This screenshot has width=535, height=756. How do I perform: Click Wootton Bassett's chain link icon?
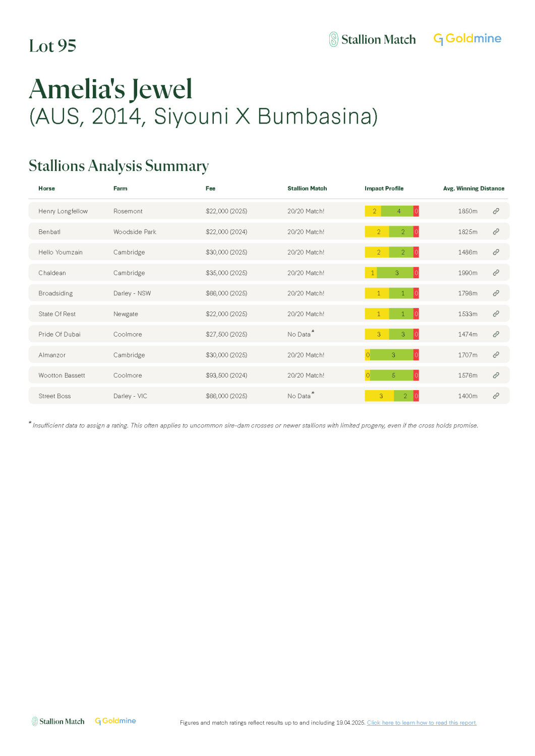tap(496, 375)
